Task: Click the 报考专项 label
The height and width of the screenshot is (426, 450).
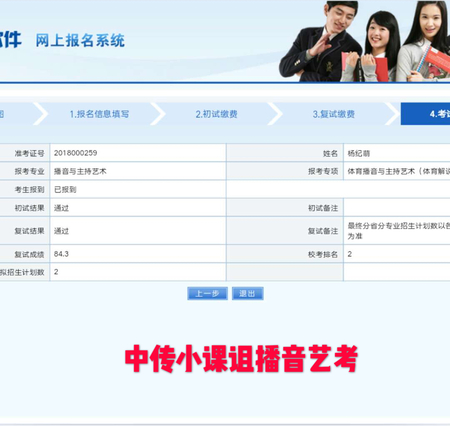Action: click(323, 171)
